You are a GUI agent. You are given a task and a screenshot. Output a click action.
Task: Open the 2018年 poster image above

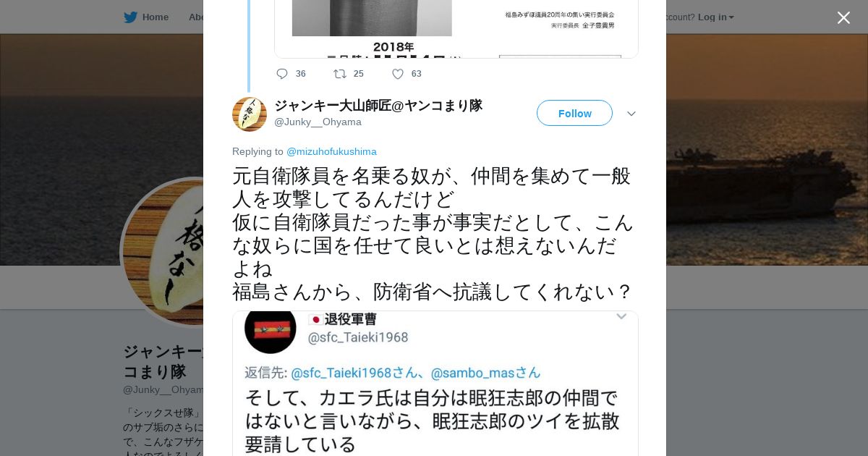pos(456,29)
